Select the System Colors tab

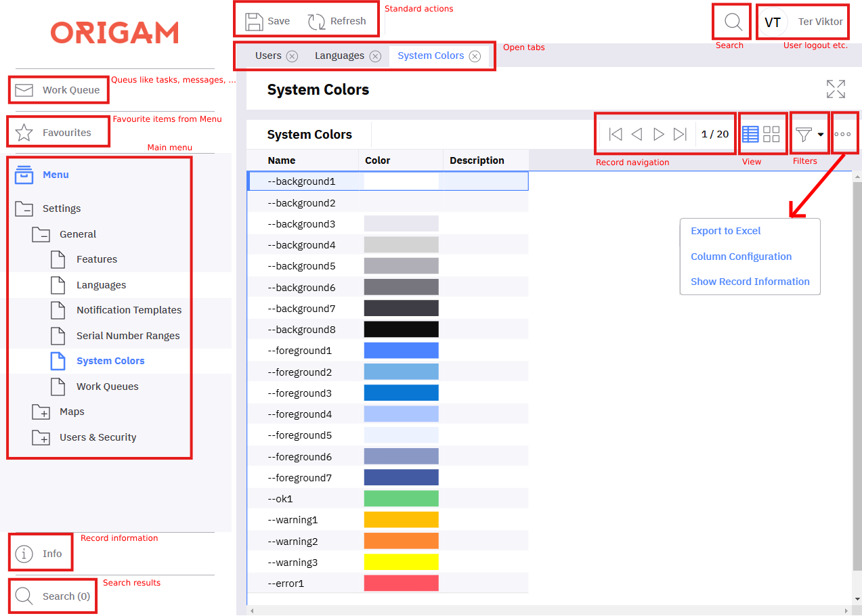[x=431, y=56]
